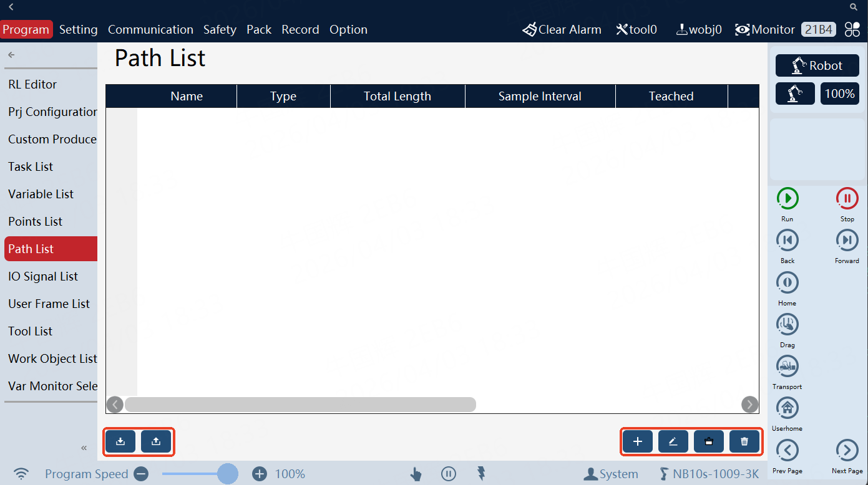Click Clear Alarm
The height and width of the screenshot is (485, 868).
point(561,29)
